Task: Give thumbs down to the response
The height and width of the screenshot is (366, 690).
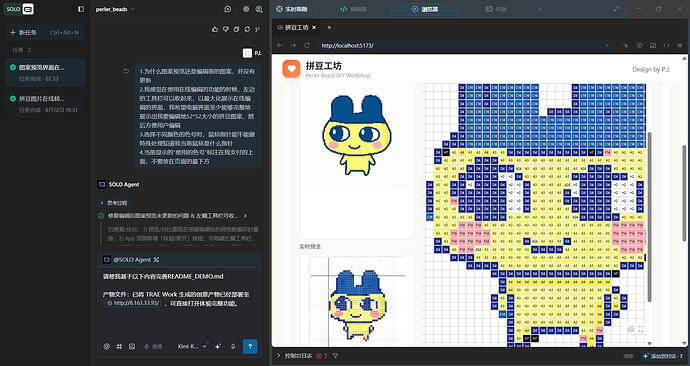Action: 226,29
